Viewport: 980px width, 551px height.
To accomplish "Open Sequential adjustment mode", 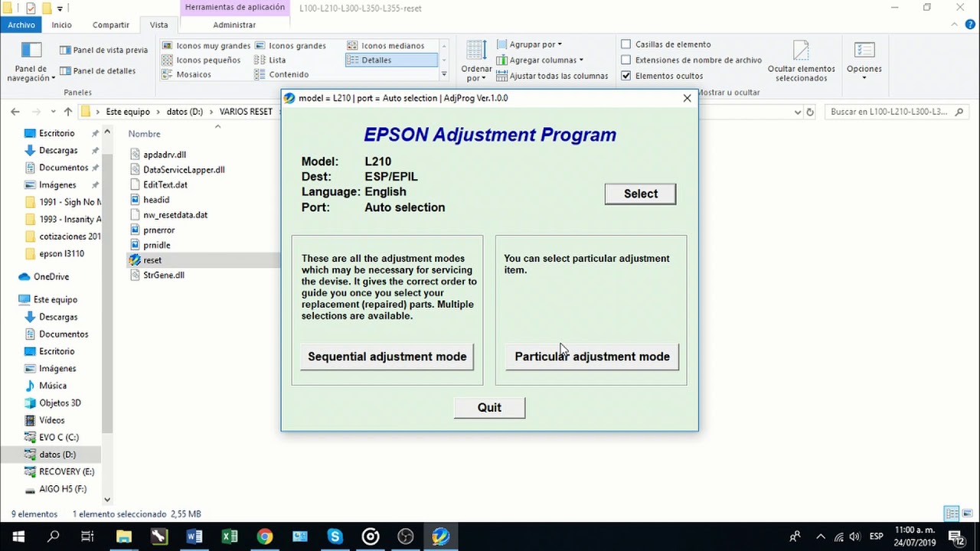I will tap(387, 357).
